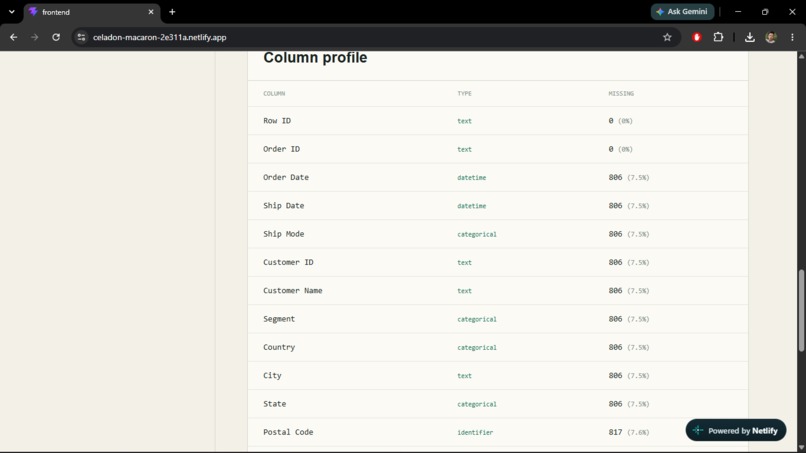Click the scrollbar up arrow
This screenshot has width=806, height=453.
coord(801,56)
